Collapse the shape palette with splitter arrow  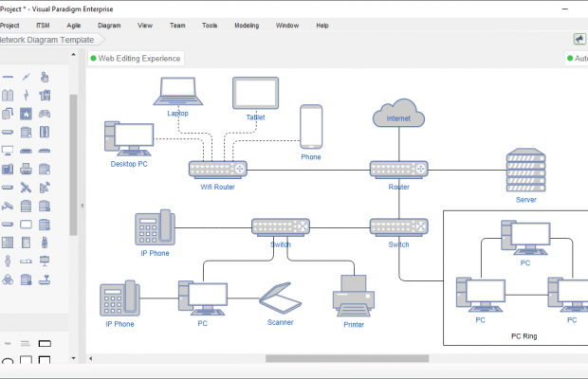point(82,206)
